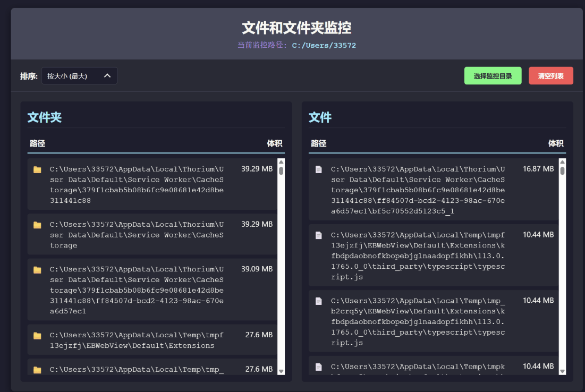Click the file icon beside the tmp_b2crq5y typescript entry
585x392 pixels.
tap(318, 301)
